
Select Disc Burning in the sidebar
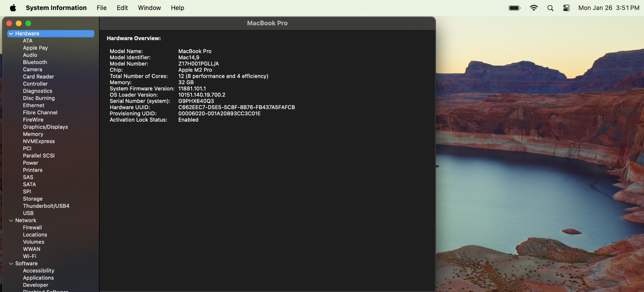point(39,98)
